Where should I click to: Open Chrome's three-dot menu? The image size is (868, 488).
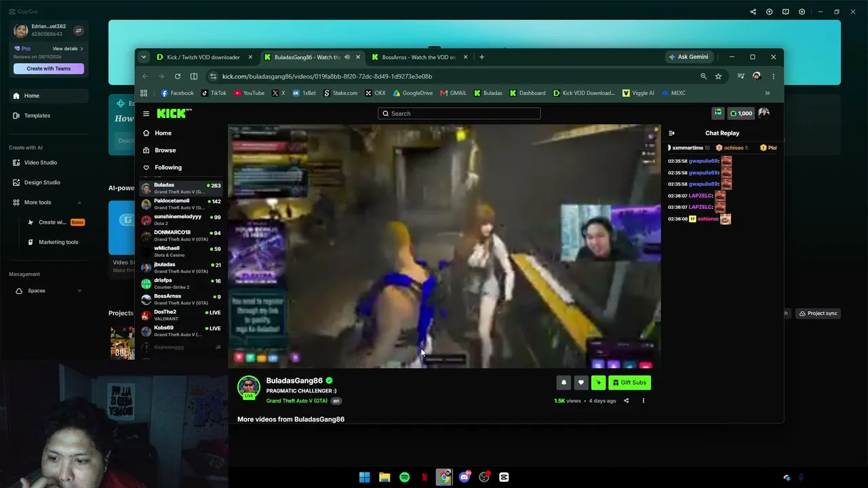pos(773,77)
